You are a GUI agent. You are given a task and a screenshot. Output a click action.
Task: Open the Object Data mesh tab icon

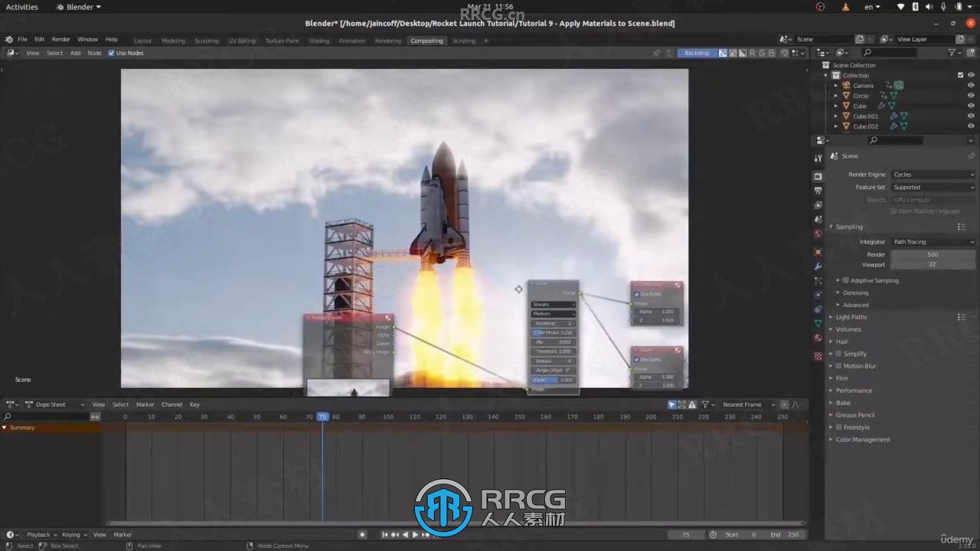[x=818, y=324]
